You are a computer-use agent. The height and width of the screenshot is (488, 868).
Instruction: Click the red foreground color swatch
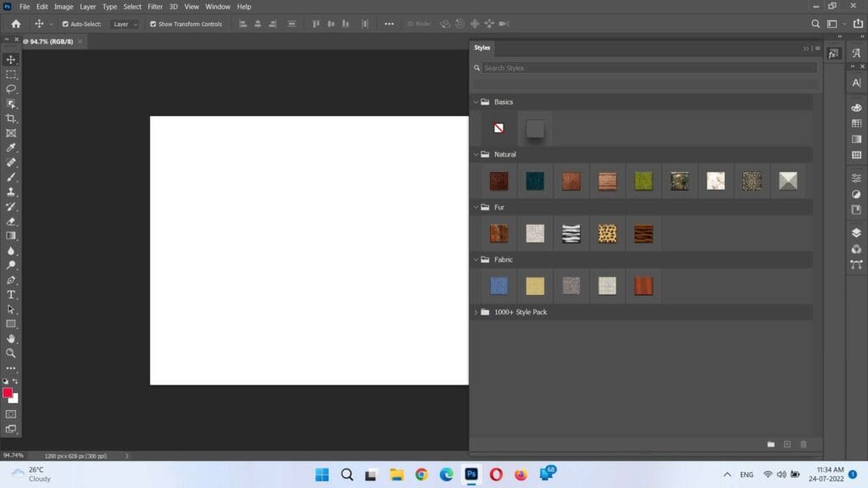click(8, 393)
